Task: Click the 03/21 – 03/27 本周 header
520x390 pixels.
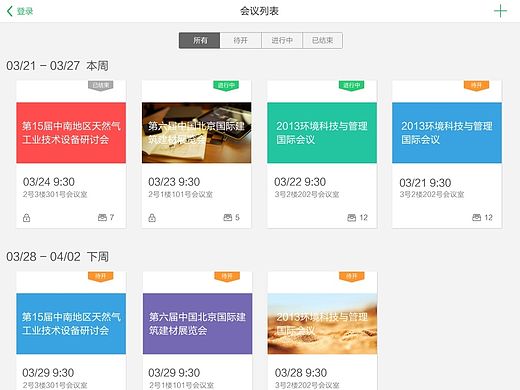Action: coord(57,66)
